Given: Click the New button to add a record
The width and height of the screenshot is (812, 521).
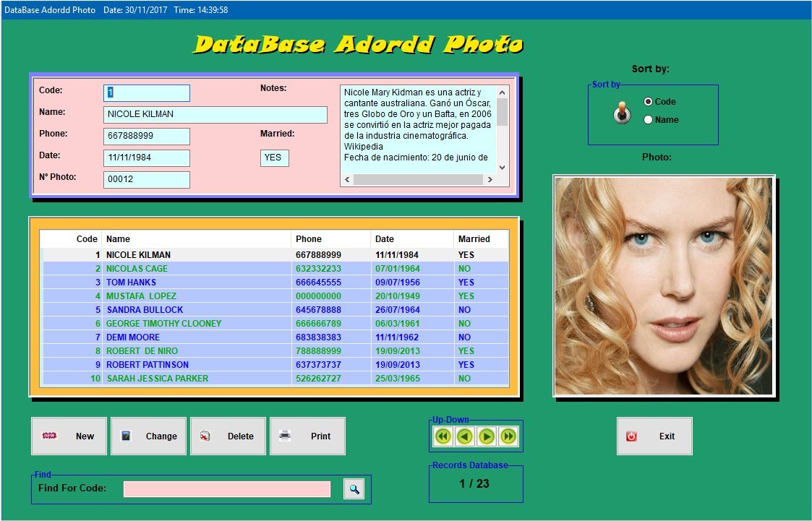Looking at the screenshot, I should point(69,436).
